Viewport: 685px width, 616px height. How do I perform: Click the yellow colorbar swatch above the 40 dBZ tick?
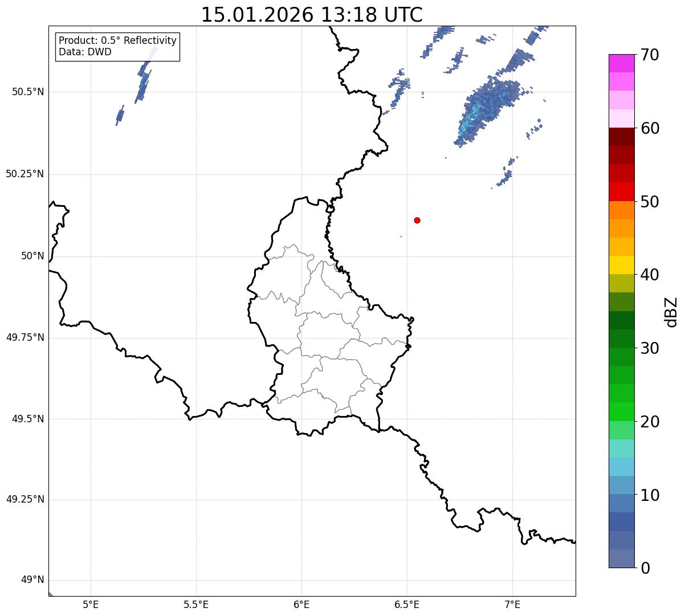621,266
